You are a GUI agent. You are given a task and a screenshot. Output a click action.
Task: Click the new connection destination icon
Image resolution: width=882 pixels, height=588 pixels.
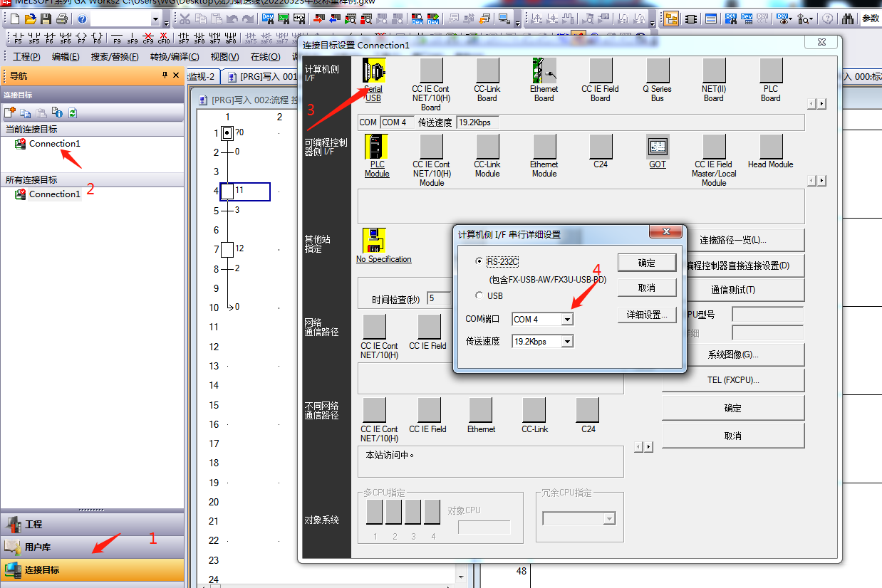click(10, 112)
